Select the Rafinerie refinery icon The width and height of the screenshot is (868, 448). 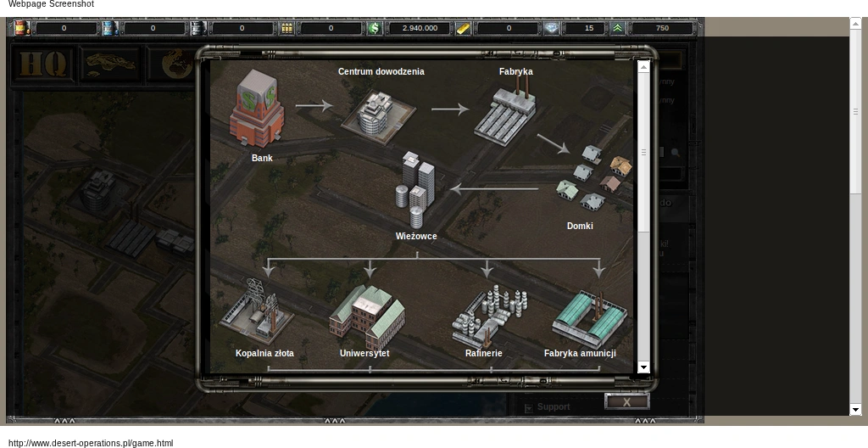point(489,316)
